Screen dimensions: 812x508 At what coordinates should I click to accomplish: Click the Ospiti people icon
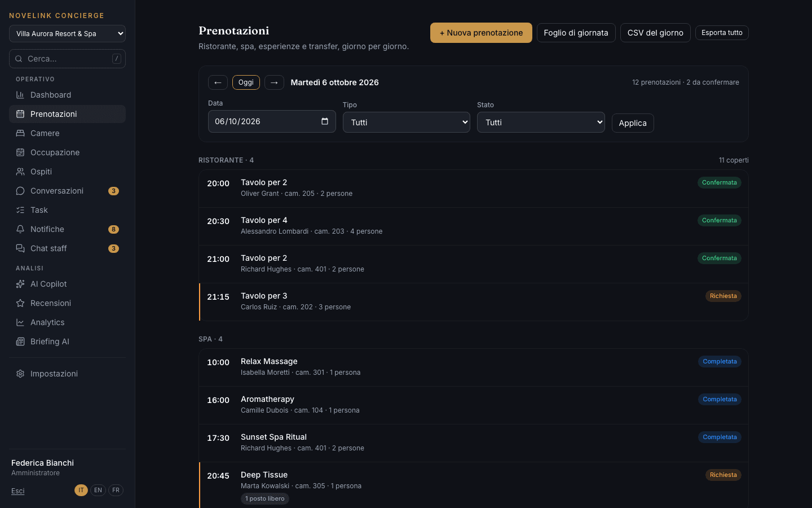[x=20, y=172]
